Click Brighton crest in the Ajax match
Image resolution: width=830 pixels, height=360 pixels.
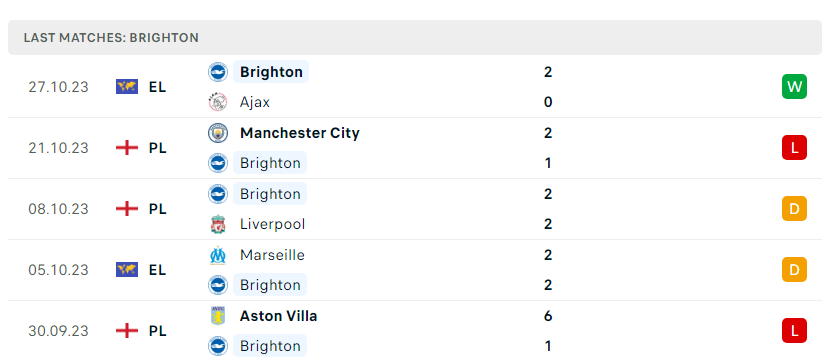coord(218,72)
